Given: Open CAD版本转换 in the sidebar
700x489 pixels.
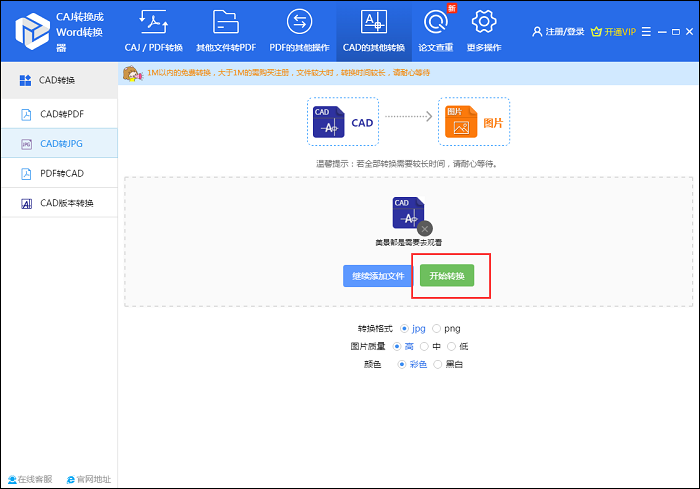Looking at the screenshot, I should [x=66, y=203].
